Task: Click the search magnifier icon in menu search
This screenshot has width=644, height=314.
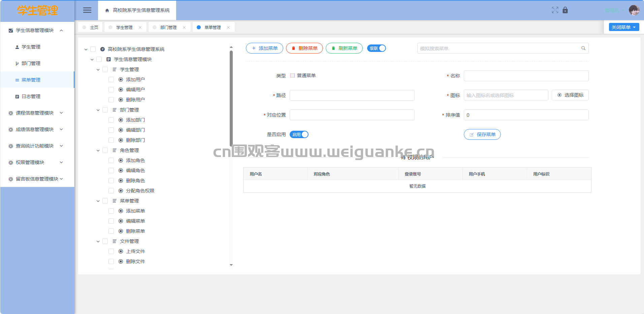Action: point(583,48)
